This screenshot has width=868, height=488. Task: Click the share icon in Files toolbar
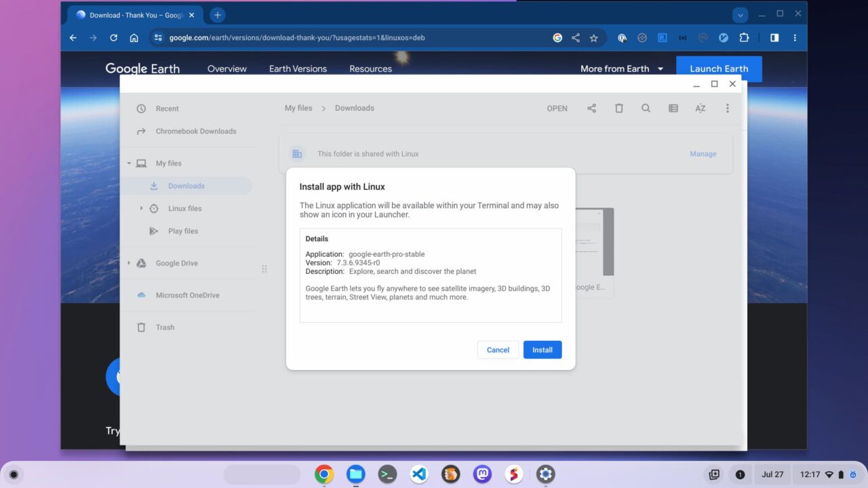(591, 108)
